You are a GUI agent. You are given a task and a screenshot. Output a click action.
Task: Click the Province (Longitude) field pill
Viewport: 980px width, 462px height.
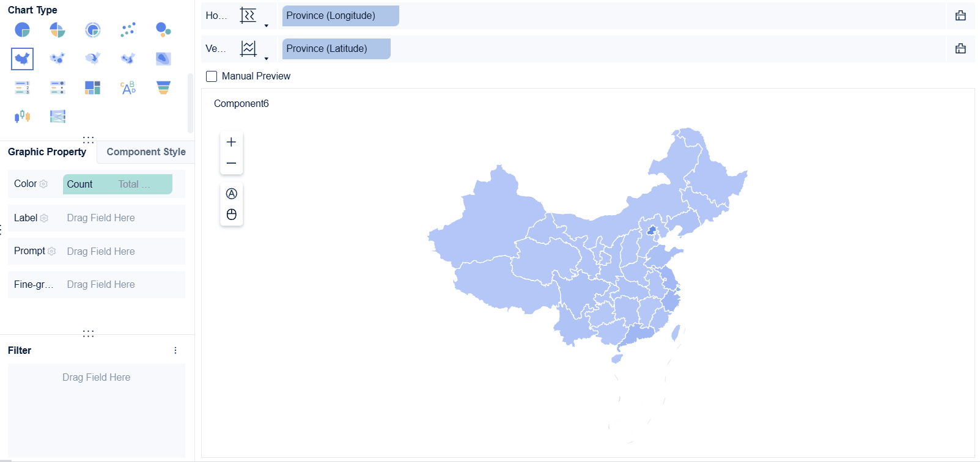(341, 16)
